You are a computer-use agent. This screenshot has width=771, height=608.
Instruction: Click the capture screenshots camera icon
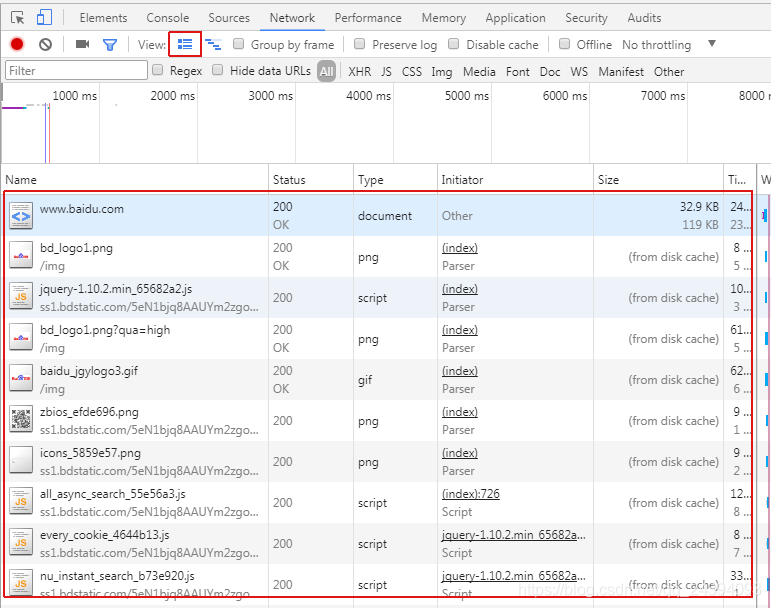point(82,44)
